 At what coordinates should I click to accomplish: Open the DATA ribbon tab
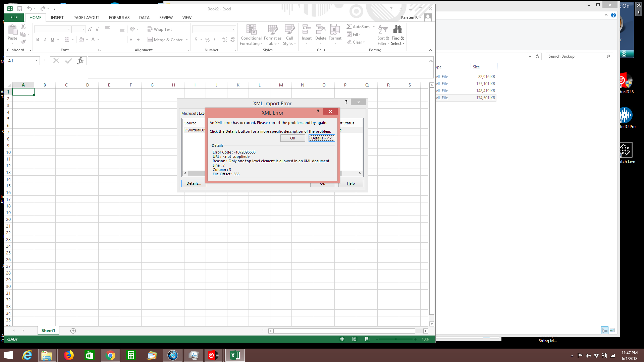(144, 17)
